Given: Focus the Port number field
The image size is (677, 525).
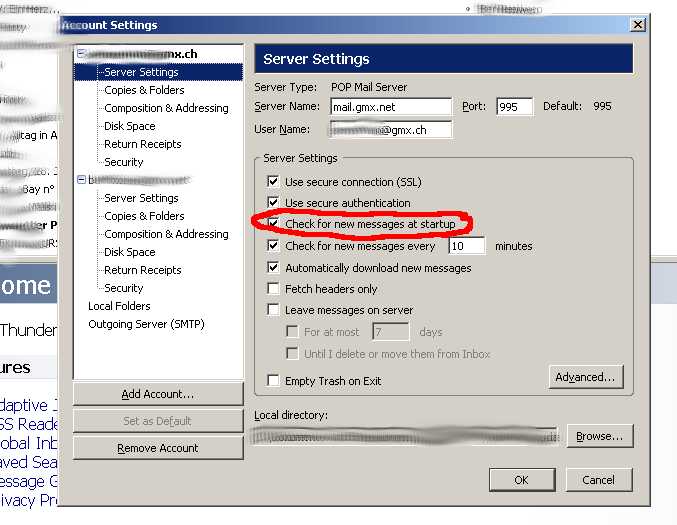Looking at the screenshot, I should (x=514, y=106).
